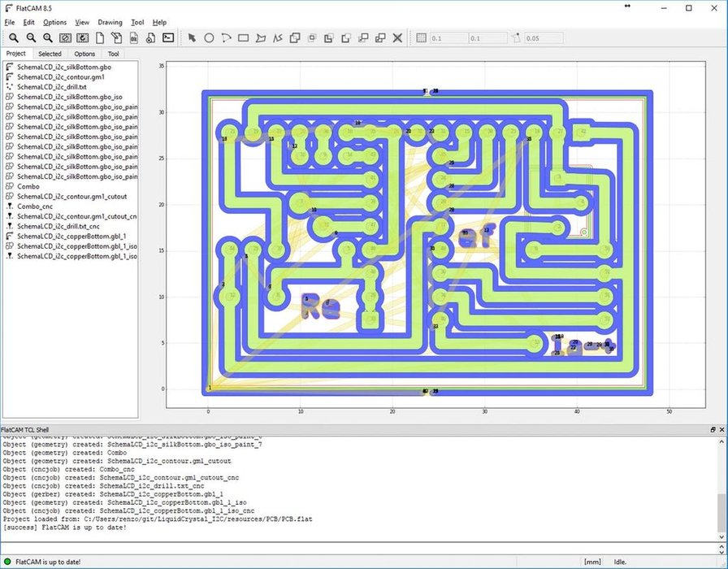Click the 0.05 snap distance field
The image size is (728, 569).
tap(544, 38)
